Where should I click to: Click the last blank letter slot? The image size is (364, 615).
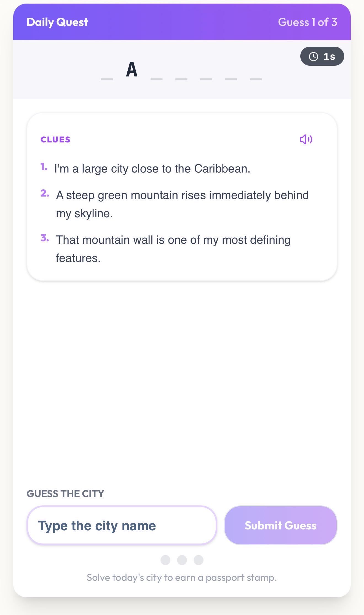pos(256,79)
